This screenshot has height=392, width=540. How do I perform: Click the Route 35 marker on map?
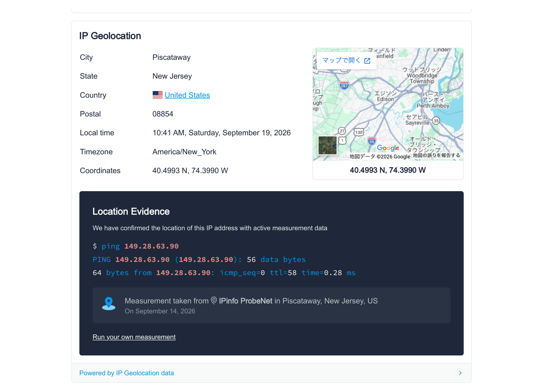click(436, 121)
